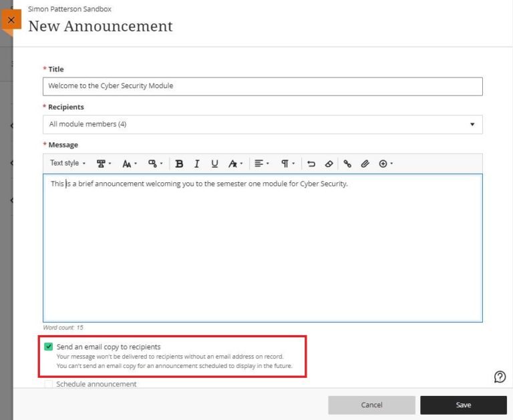Click the Title input field

click(x=263, y=86)
